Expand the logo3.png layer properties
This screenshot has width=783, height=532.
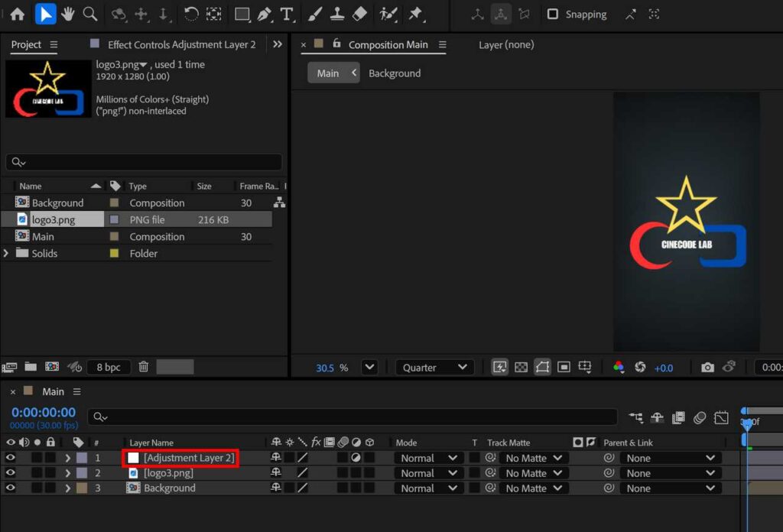(x=67, y=472)
